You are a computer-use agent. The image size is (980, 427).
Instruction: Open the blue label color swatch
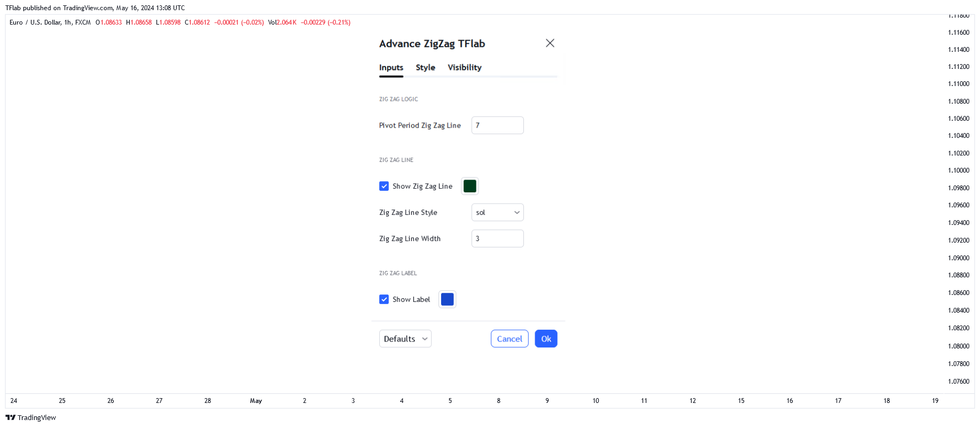447,299
